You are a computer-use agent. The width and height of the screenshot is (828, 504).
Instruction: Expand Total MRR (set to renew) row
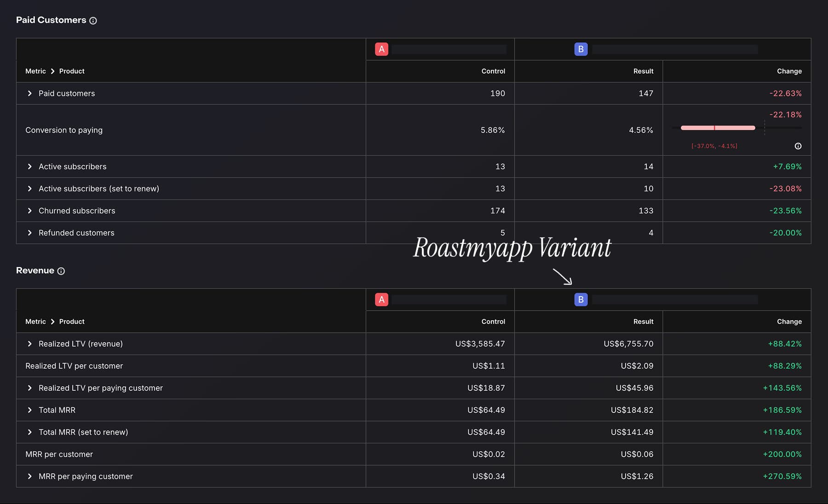[30, 432]
